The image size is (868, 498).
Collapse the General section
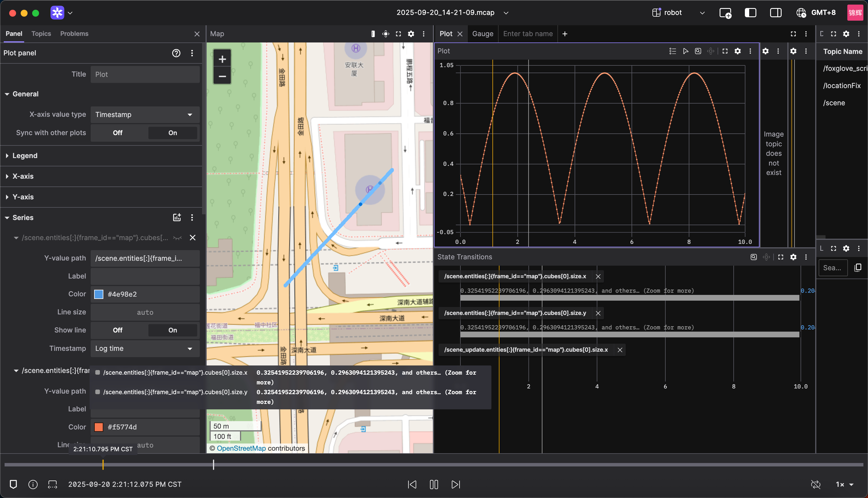[x=25, y=94]
